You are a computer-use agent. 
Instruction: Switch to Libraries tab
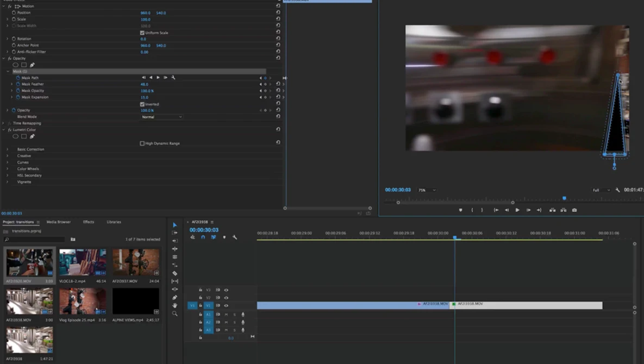pyautogui.click(x=114, y=222)
